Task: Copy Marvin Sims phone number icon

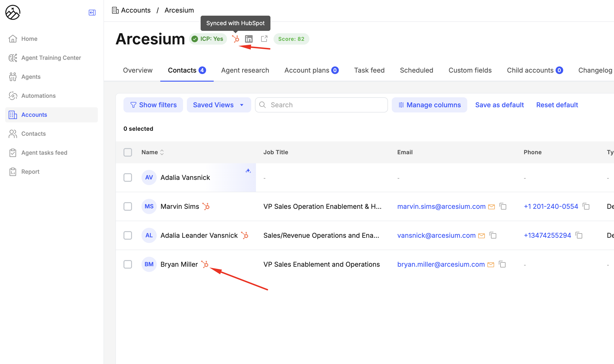Action: click(586, 206)
